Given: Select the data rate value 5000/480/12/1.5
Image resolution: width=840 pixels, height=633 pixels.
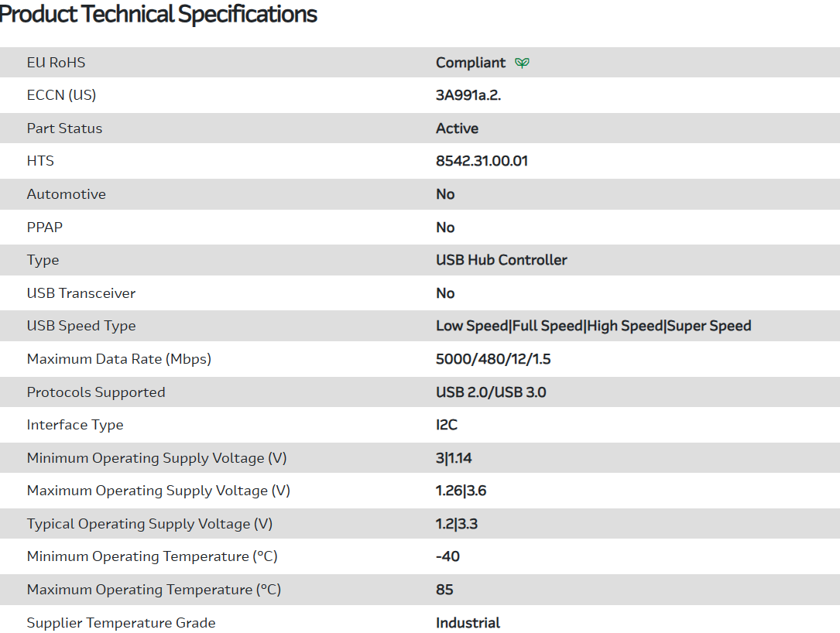Looking at the screenshot, I should tap(493, 359).
